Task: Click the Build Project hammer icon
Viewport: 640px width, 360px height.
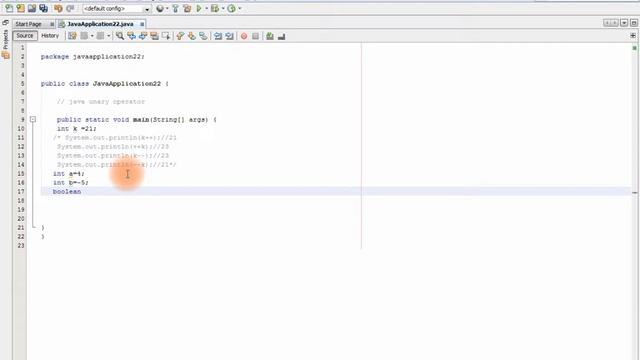Action: click(176, 9)
